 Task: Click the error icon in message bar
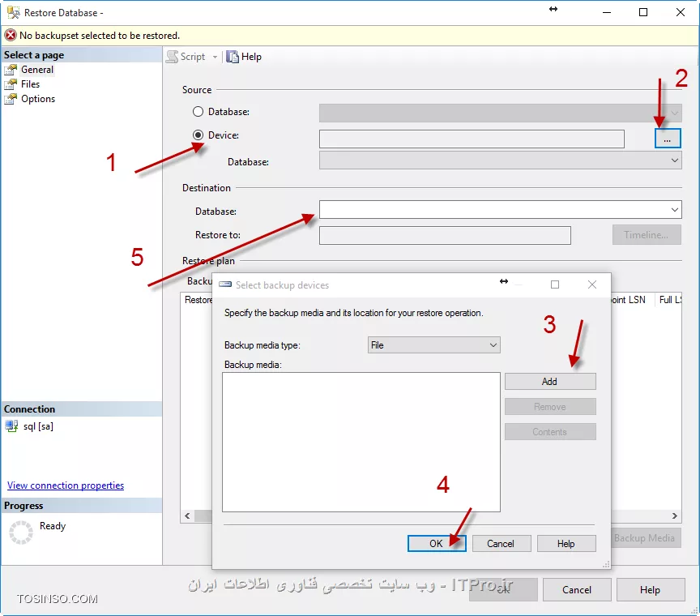(11, 36)
